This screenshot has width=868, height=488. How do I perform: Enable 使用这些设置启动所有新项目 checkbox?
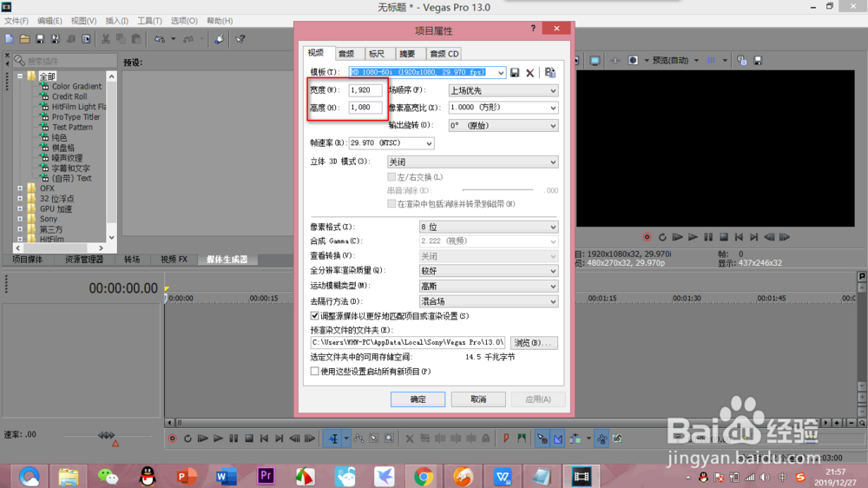[x=314, y=371]
